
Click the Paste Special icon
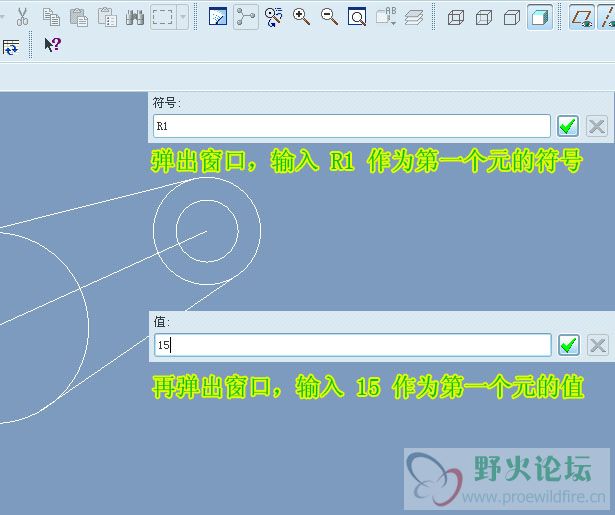107,17
